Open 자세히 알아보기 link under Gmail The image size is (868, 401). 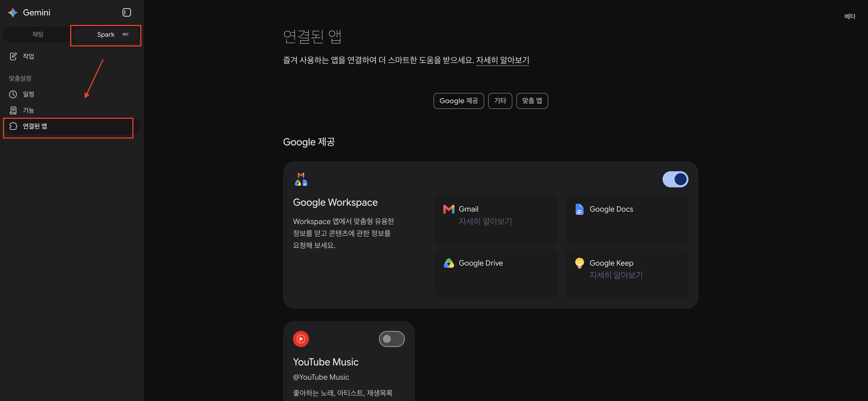pos(485,221)
